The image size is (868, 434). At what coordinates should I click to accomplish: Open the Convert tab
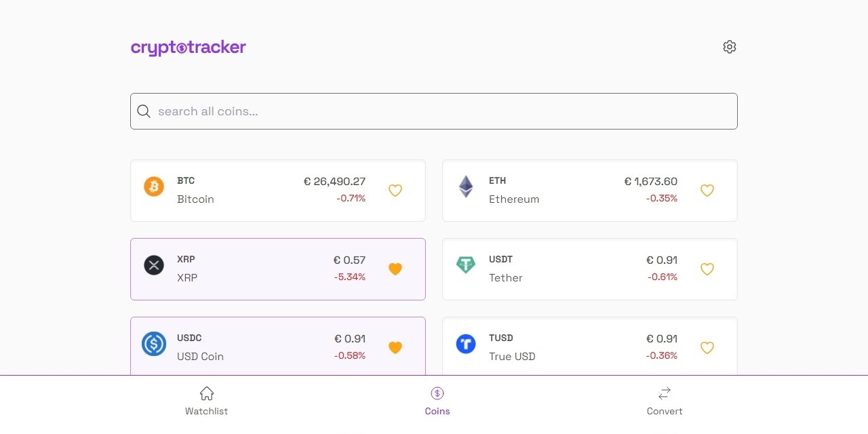coord(665,401)
